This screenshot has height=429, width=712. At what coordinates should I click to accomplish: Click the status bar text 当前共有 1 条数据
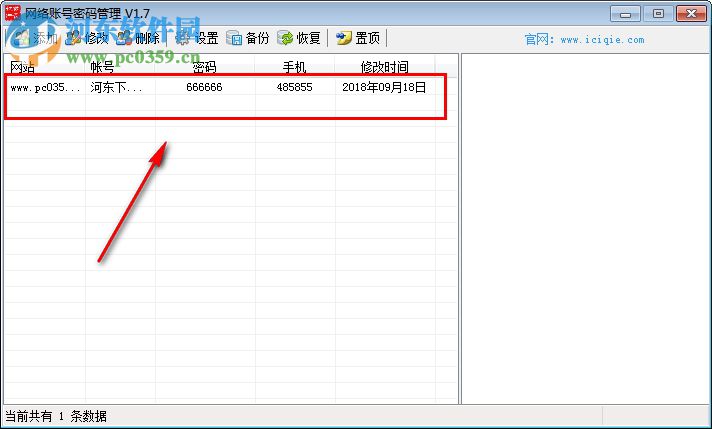tap(56, 416)
